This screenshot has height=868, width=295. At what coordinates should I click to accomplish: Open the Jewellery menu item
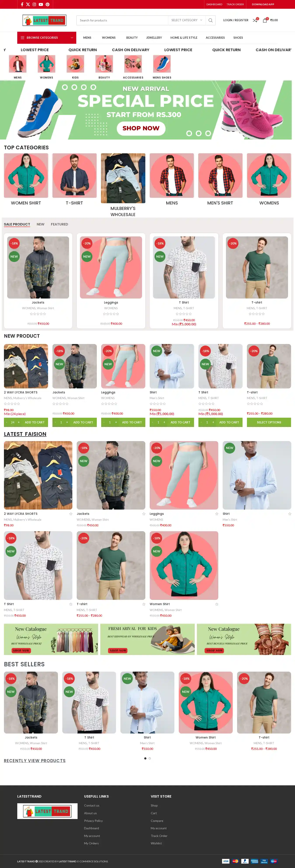tap(154, 38)
